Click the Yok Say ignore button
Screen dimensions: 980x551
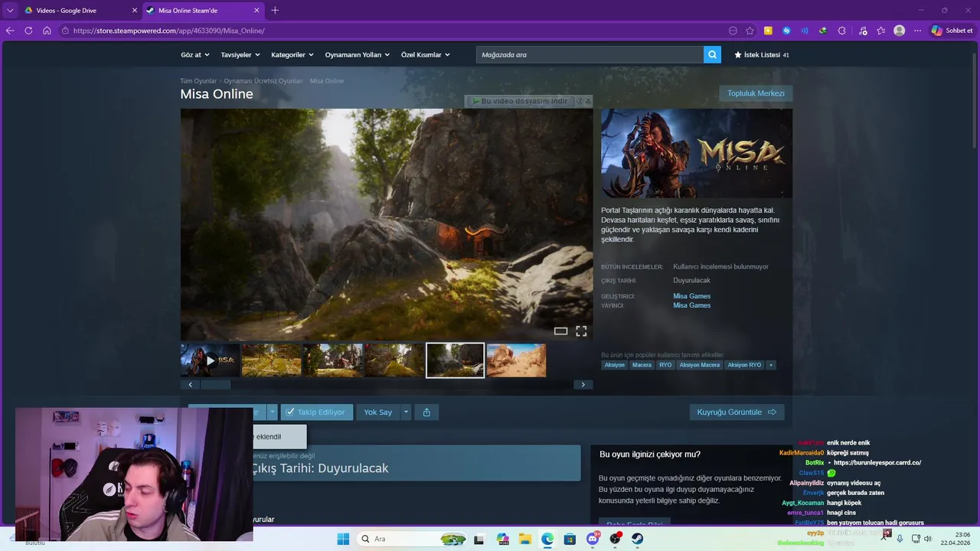coord(377,412)
